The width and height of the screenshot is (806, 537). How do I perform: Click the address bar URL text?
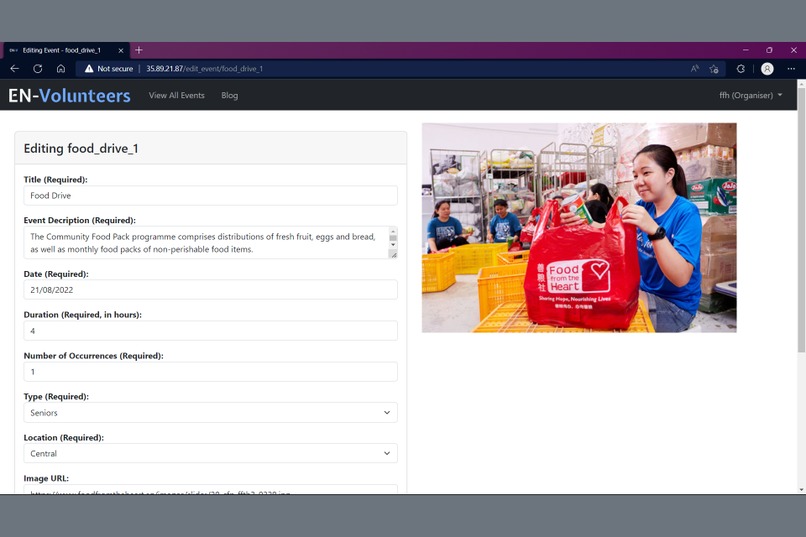click(x=204, y=68)
